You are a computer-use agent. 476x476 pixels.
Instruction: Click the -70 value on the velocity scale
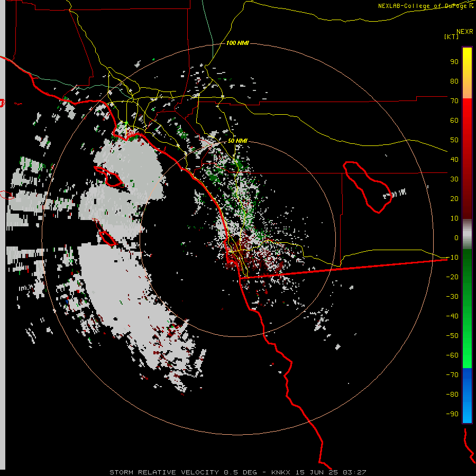452,375
